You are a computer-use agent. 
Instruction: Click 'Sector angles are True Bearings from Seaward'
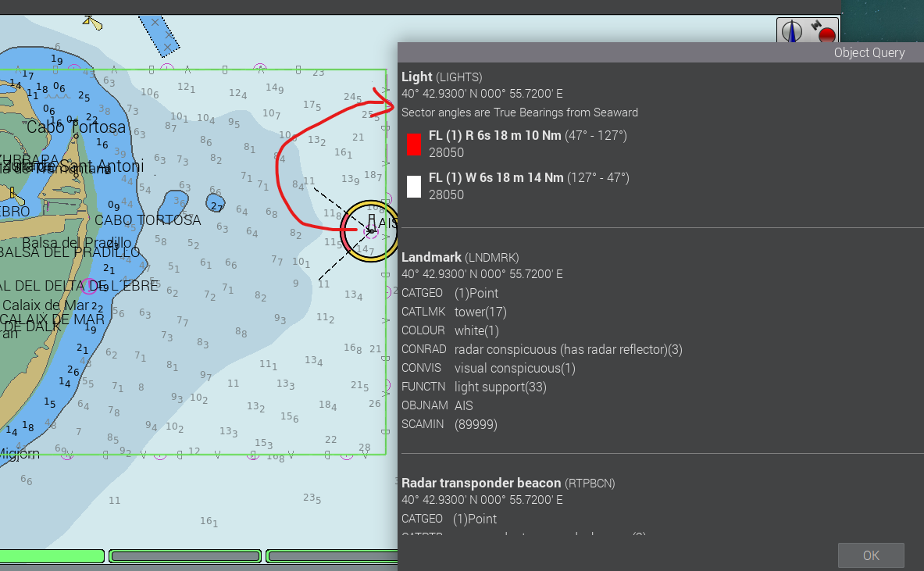click(519, 112)
